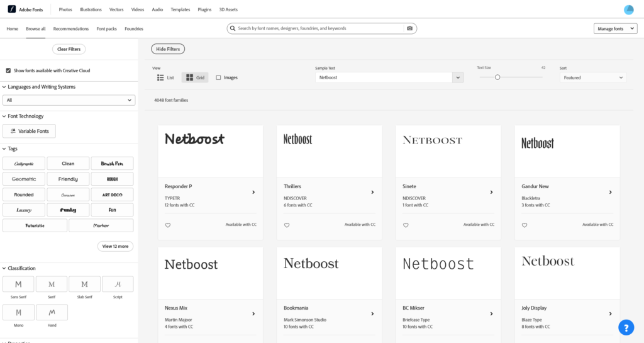Open the Languages and Writing Systems dropdown
This screenshot has width=644, height=343.
pos(69,100)
